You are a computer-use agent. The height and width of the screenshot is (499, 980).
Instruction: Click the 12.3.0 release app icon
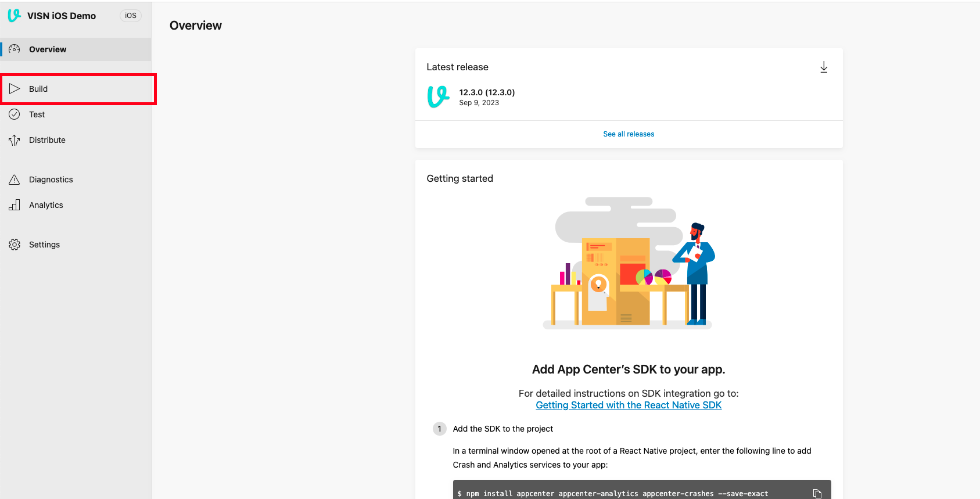click(x=439, y=97)
